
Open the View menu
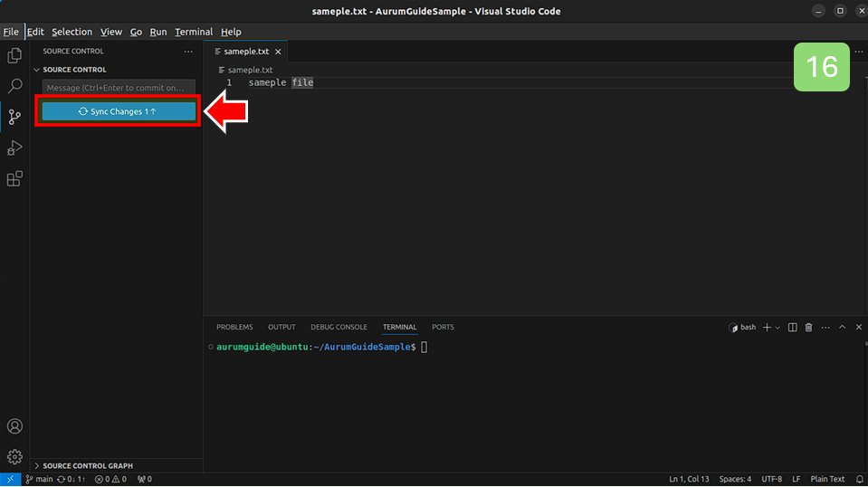coord(110,32)
